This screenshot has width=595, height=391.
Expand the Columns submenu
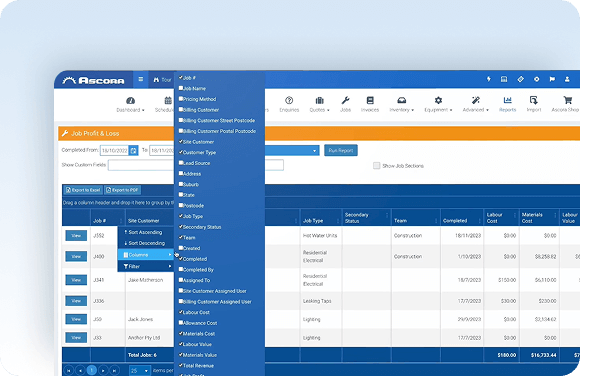click(x=146, y=255)
